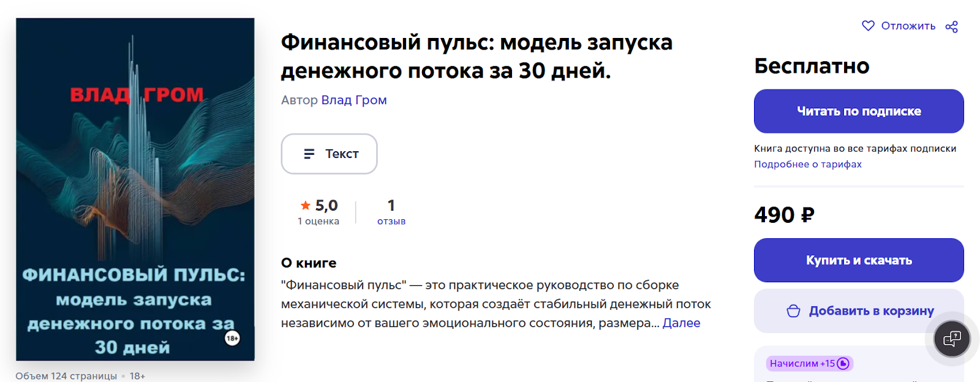Click the orange rating star
Image resolution: width=980 pixels, height=382 pixels.
pos(306,206)
